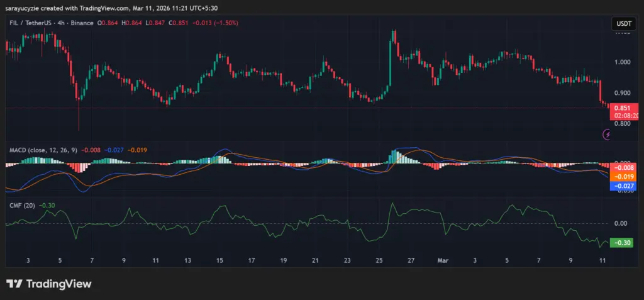Click the 0.800 price axis label
Screen dimensions: 644x300
pyautogui.click(x=622, y=123)
